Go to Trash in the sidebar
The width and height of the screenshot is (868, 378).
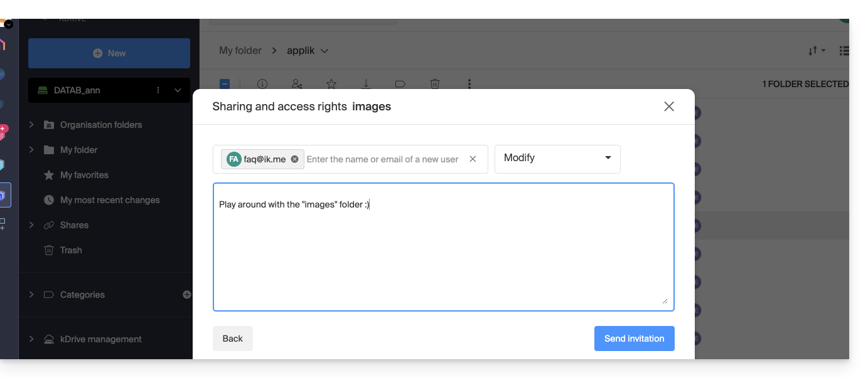[71, 250]
